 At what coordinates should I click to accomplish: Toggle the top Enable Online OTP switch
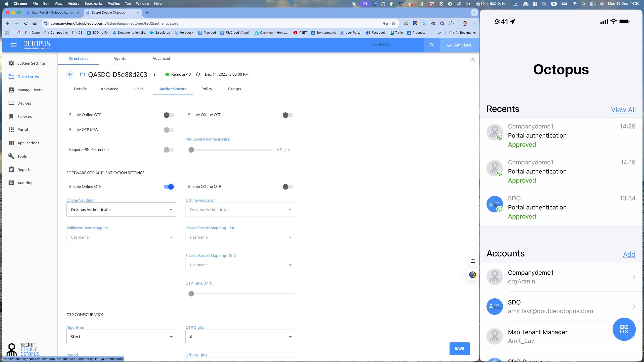click(169, 115)
